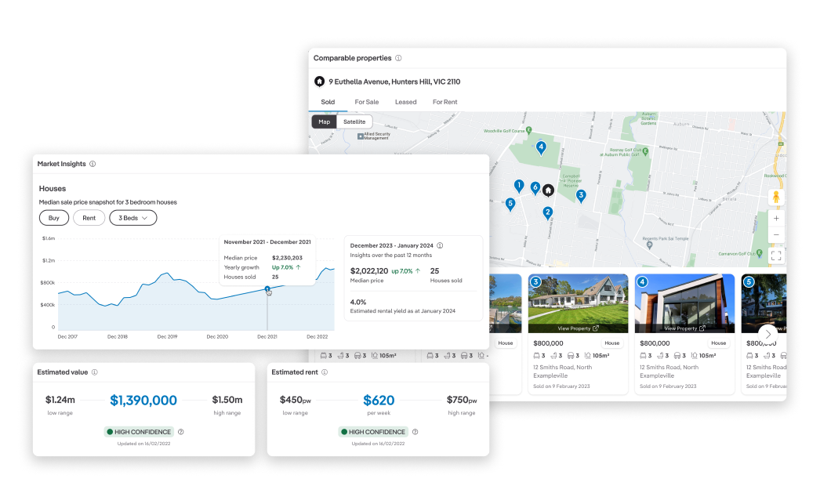The width and height of the screenshot is (820, 504).
Task: Switch to the For Rent tab
Action: coord(445,102)
